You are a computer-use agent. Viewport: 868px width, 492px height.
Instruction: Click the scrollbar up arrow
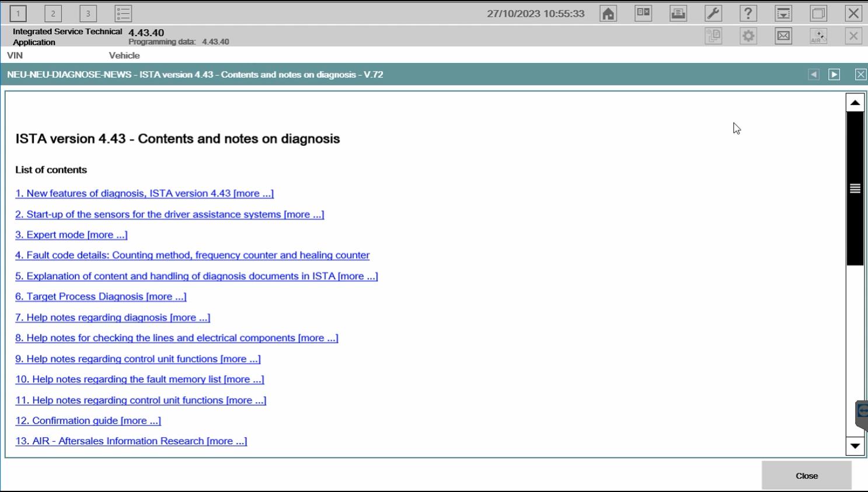tap(855, 103)
